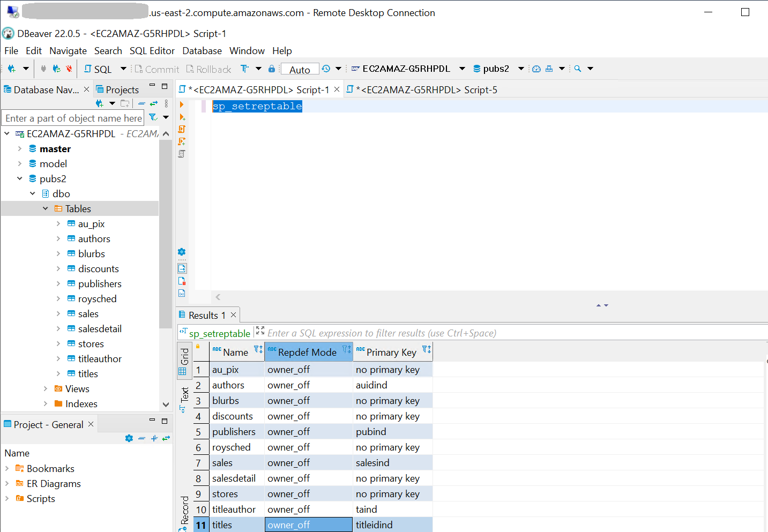
Task: Collapse the pubs2 database node
Action: 20,178
